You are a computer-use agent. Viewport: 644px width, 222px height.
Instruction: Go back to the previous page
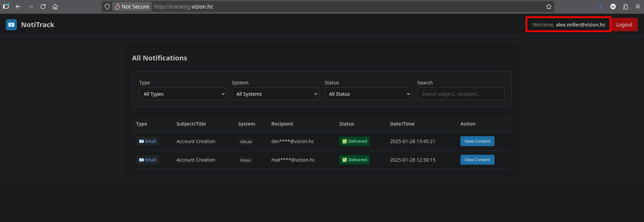(x=18, y=7)
